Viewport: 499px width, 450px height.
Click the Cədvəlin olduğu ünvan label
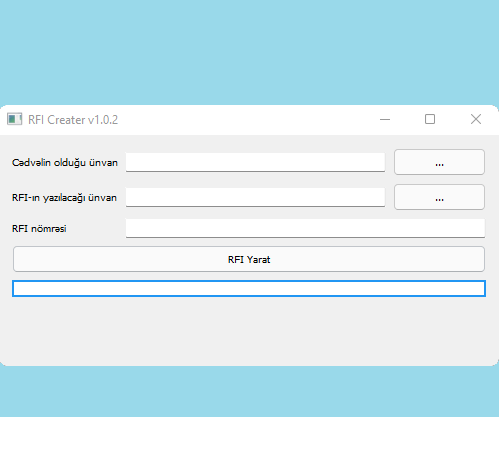[x=65, y=163]
